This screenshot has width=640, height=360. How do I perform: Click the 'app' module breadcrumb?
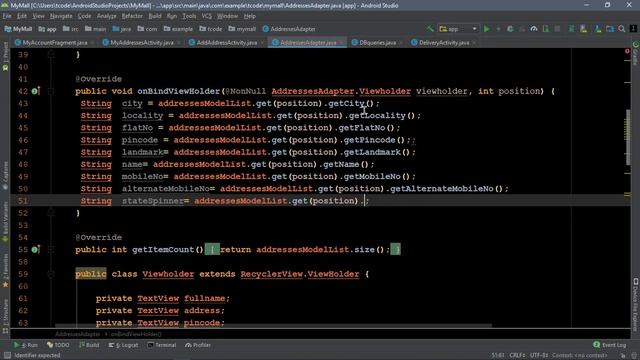tap(47, 29)
